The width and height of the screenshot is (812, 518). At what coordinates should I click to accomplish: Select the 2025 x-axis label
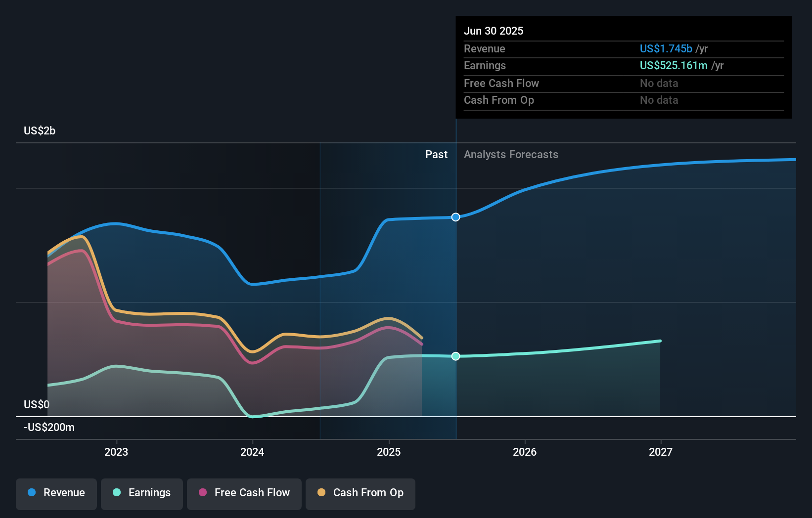389,452
